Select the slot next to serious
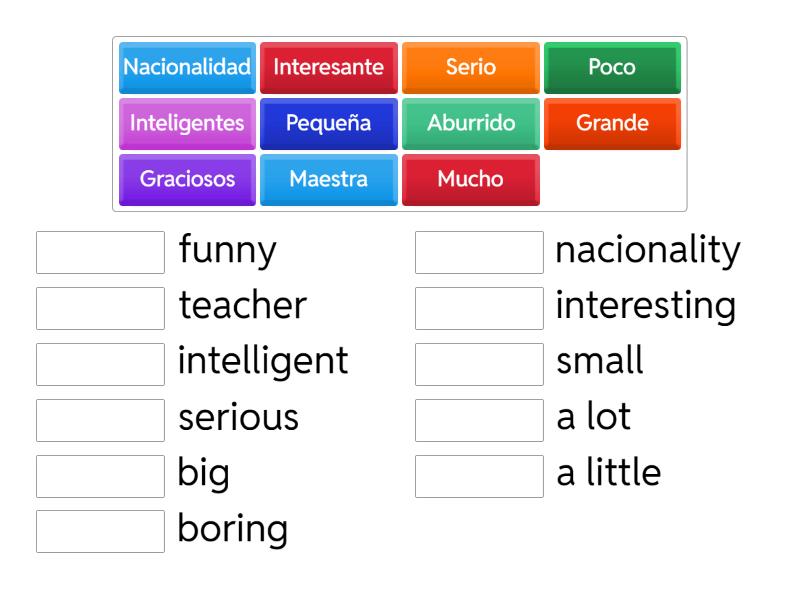The image size is (800, 600). pyautogui.click(x=100, y=419)
